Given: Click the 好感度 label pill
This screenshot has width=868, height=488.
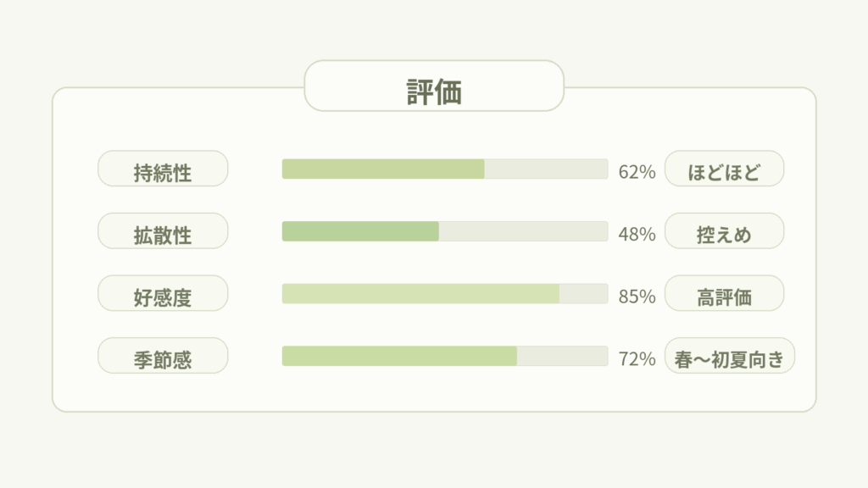Looking at the screenshot, I should [x=163, y=293].
